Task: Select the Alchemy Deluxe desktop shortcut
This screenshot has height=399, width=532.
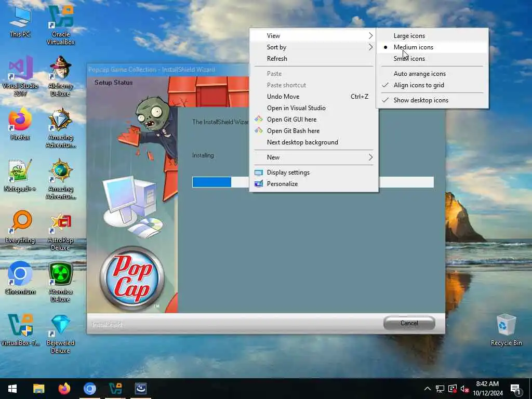Action: click(61, 76)
